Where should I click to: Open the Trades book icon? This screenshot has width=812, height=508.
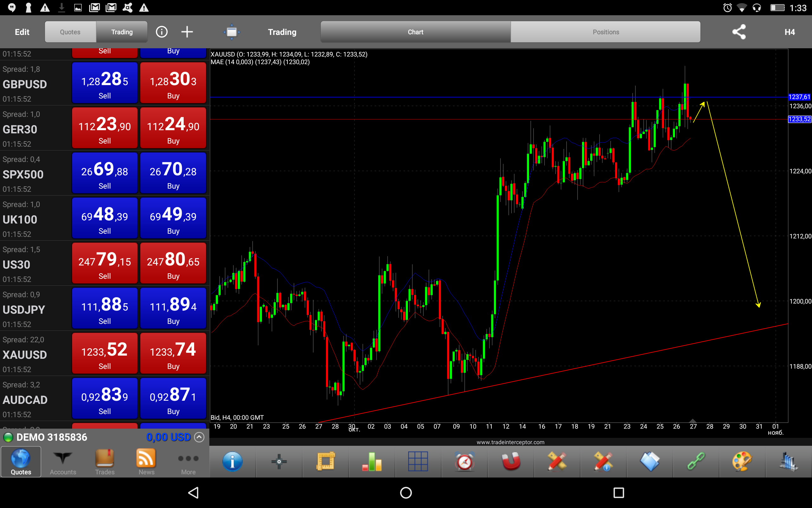[x=105, y=462]
